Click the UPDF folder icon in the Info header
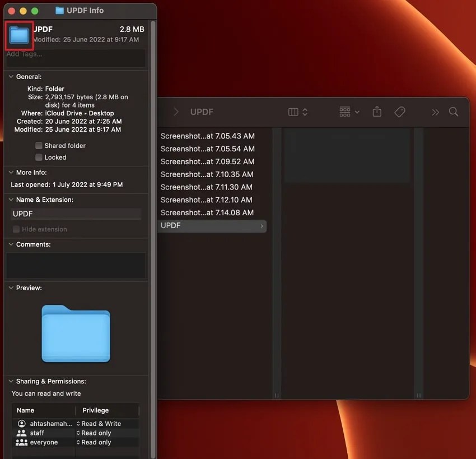Viewport: 476px width, 459px height. coord(18,35)
